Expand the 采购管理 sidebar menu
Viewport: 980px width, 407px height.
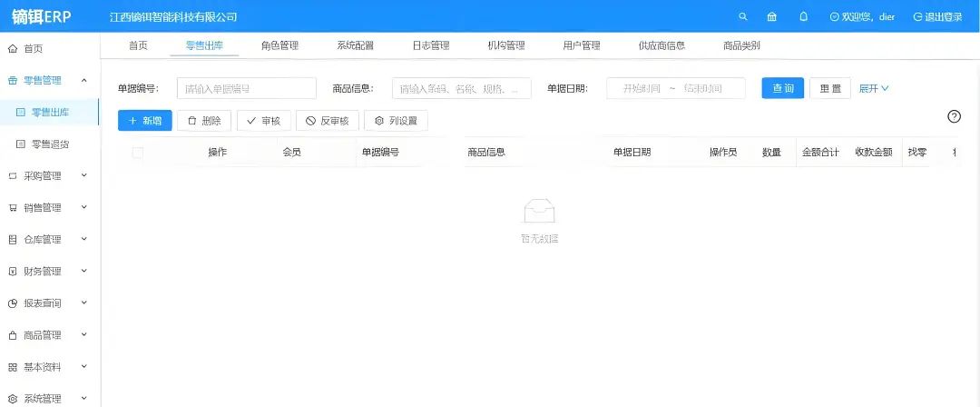point(49,176)
